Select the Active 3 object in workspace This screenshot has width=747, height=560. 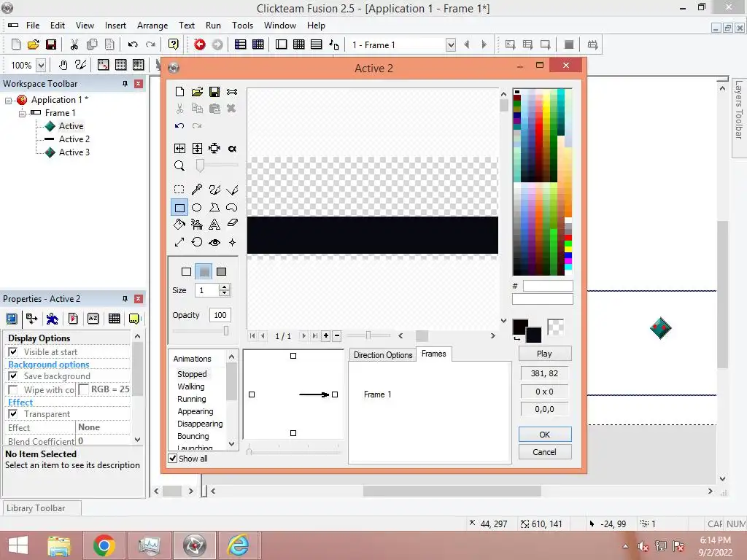click(74, 152)
